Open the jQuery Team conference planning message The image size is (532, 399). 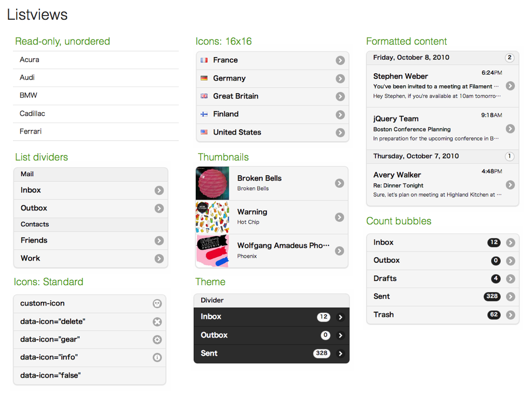pos(435,128)
